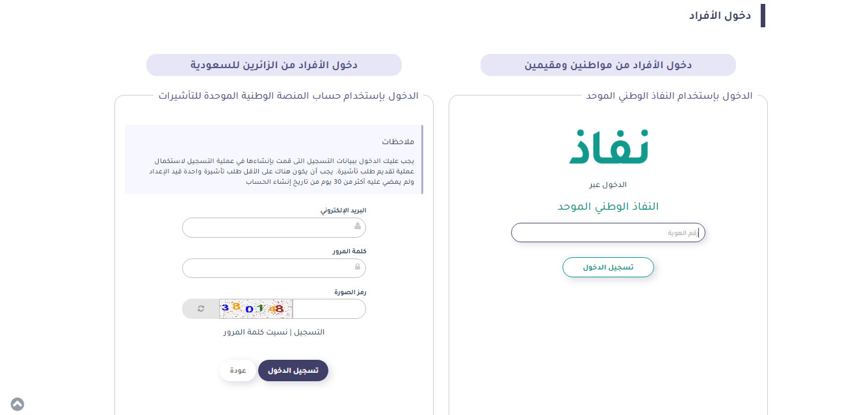Click the البريد الإلكتروني email input box
868x415 pixels.
tap(270, 227)
